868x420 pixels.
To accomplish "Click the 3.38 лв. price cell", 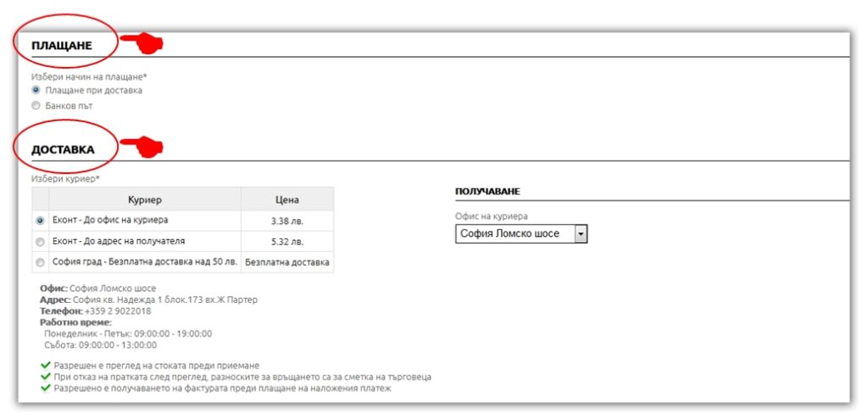I will (287, 221).
